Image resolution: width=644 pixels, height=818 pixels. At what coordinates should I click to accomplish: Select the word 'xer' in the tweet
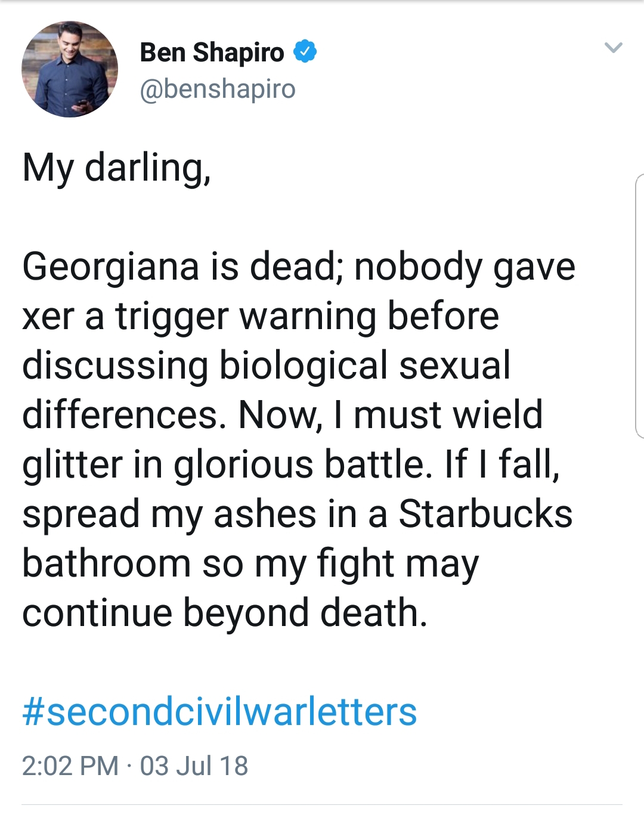[48, 318]
